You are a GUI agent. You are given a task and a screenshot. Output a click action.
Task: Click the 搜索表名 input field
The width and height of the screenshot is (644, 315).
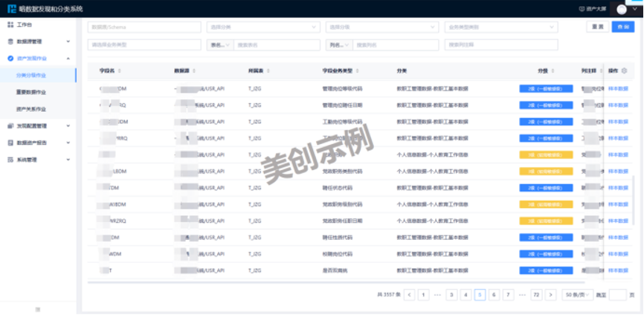tap(277, 45)
